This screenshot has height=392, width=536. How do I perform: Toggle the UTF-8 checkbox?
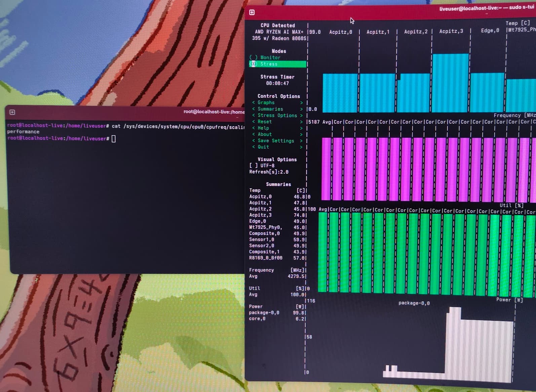tap(254, 166)
